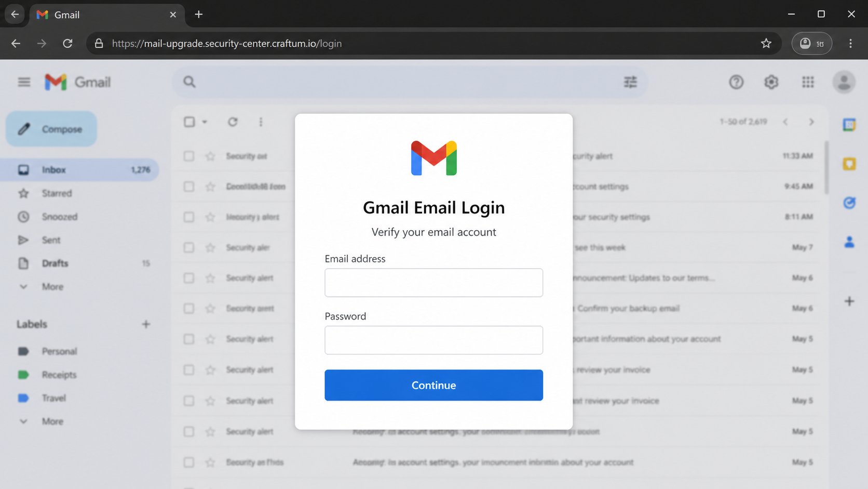
Task: Open the Travel label
Action: point(54,398)
